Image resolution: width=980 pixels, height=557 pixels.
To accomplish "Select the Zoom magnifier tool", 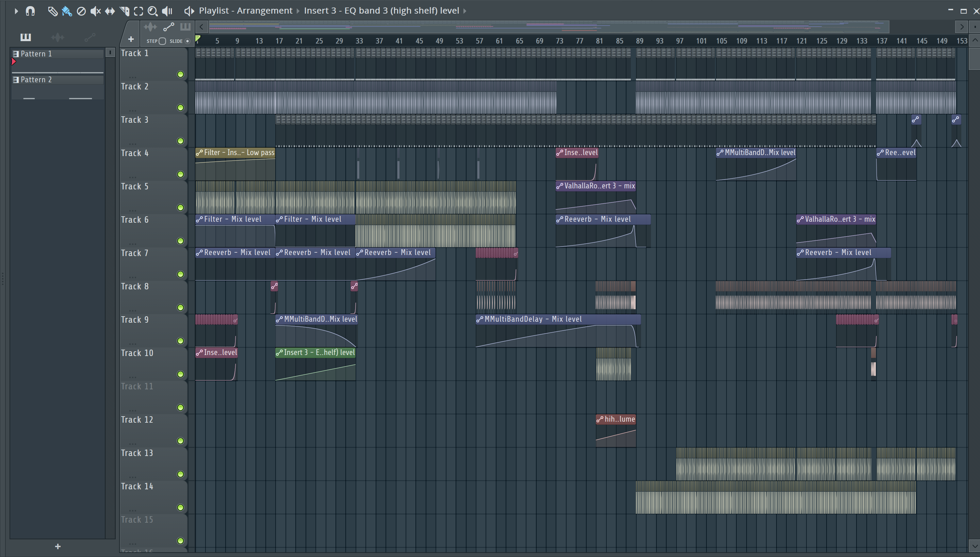I will click(x=153, y=11).
